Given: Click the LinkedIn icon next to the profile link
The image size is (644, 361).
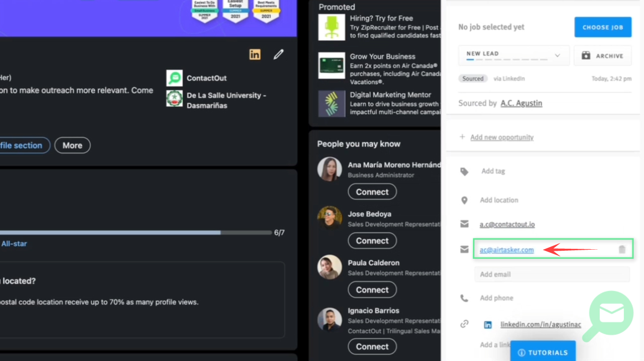Looking at the screenshot, I should click(x=488, y=325).
